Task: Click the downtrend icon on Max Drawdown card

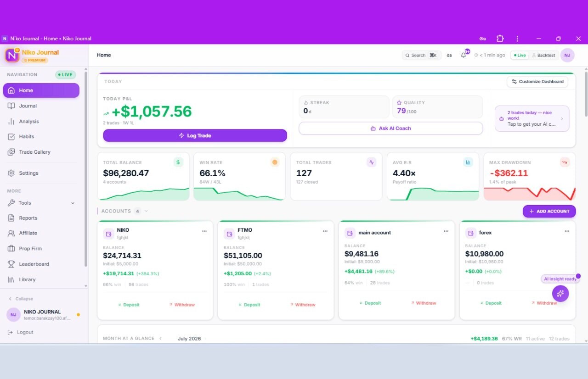Action: (x=565, y=162)
